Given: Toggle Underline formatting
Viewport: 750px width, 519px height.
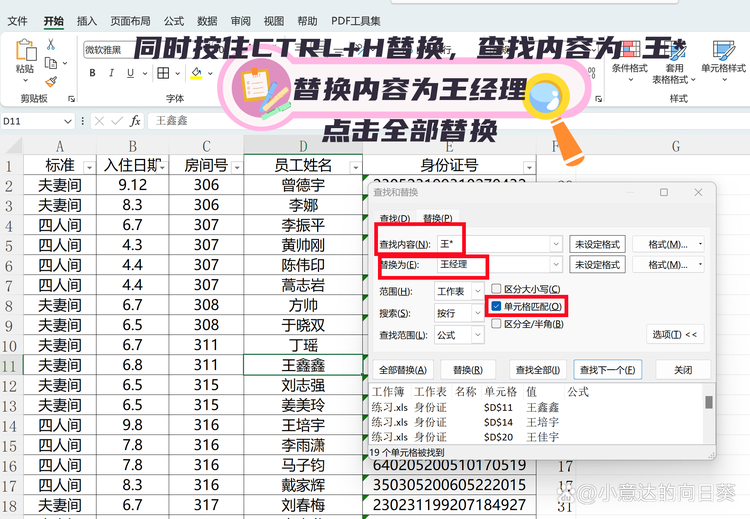Looking at the screenshot, I should point(130,73).
